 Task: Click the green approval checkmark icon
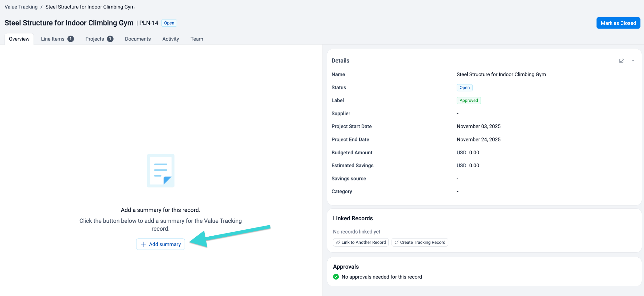336,277
